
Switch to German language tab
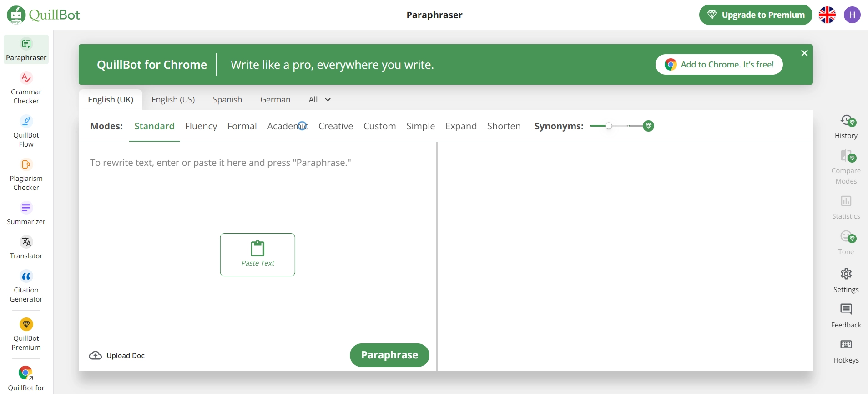click(275, 100)
